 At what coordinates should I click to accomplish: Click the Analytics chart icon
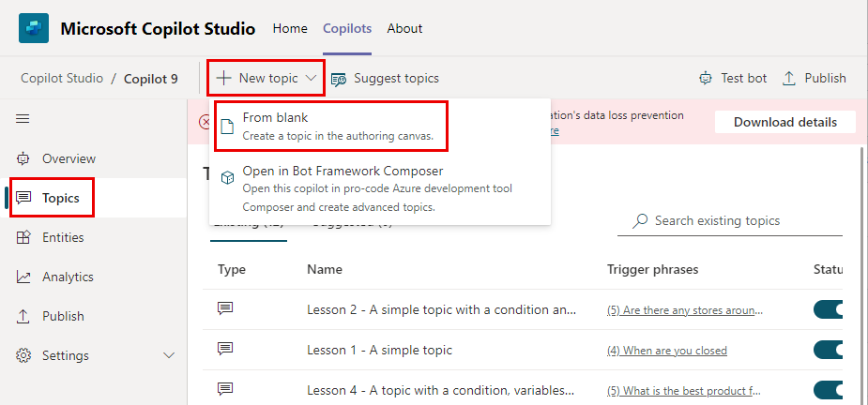click(x=23, y=277)
